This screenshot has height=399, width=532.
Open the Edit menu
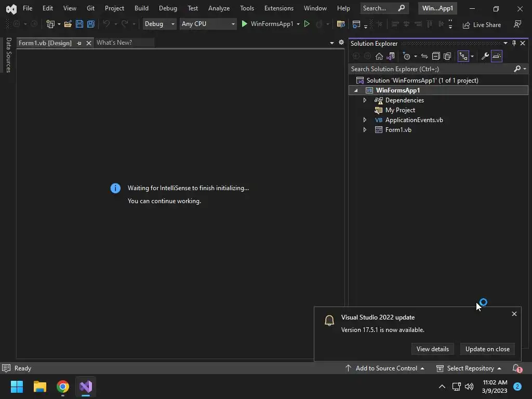[x=47, y=8]
